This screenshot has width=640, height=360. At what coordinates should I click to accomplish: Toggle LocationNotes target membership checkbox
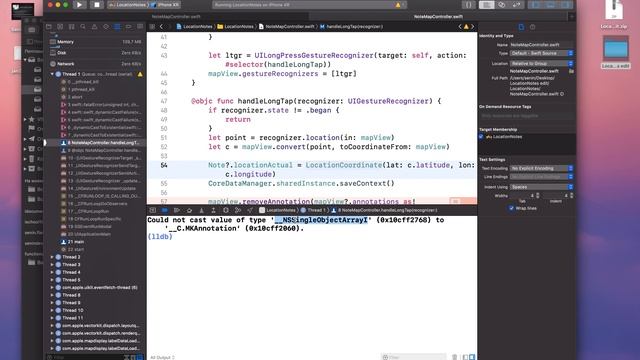(481, 137)
